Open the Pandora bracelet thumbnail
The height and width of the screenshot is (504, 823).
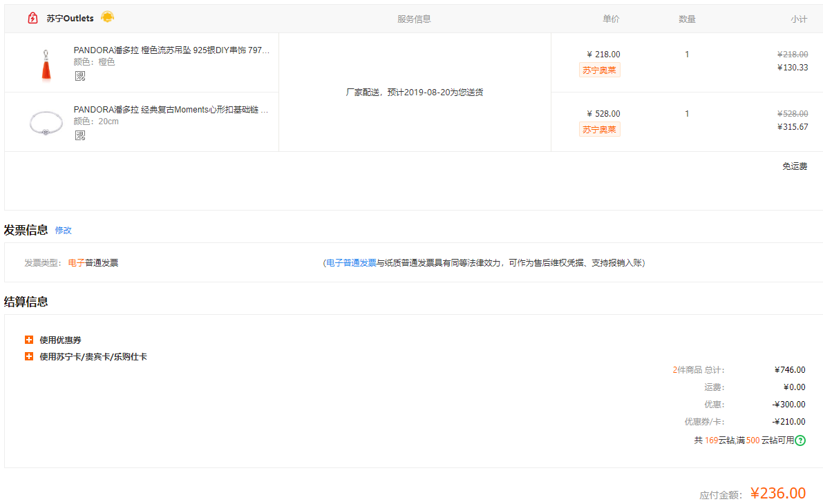tap(46, 124)
